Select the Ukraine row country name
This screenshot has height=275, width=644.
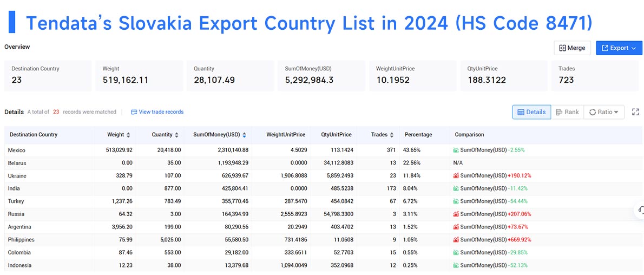17,175
